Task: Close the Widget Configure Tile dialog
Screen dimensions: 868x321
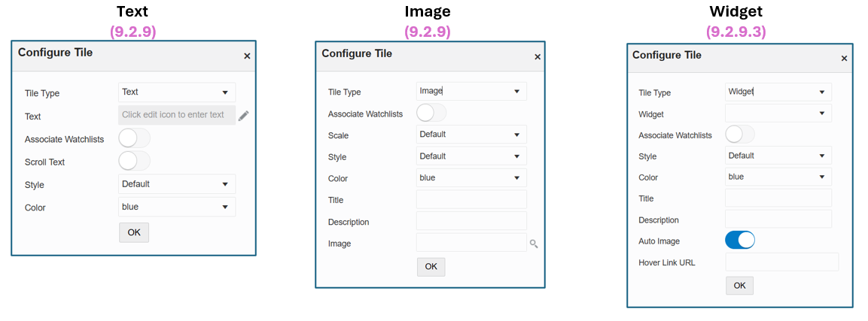Action: coord(844,58)
